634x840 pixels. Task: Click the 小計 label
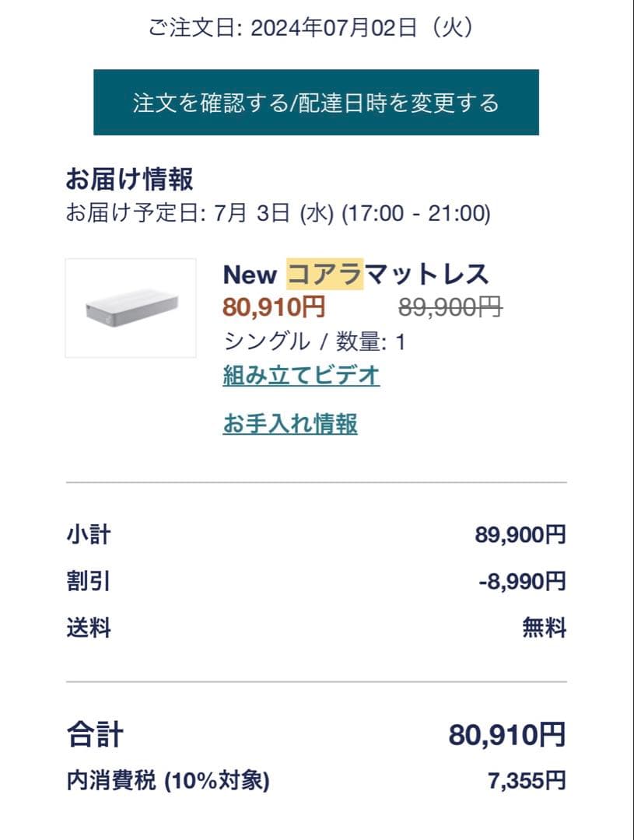[x=89, y=535]
